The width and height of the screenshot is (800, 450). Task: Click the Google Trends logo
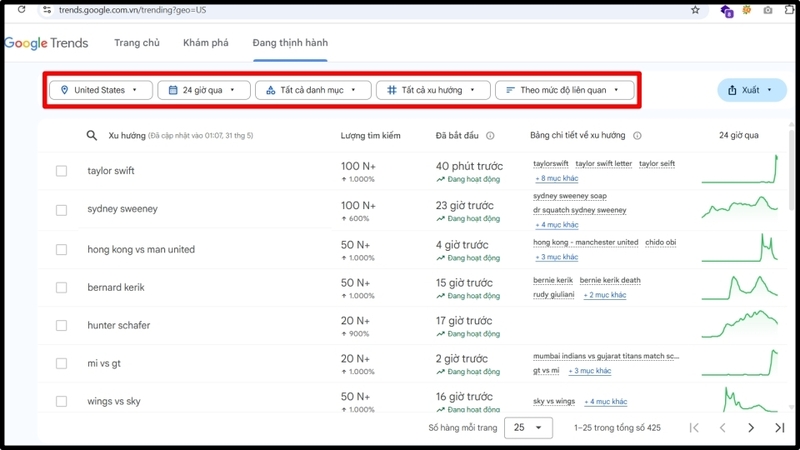point(46,43)
